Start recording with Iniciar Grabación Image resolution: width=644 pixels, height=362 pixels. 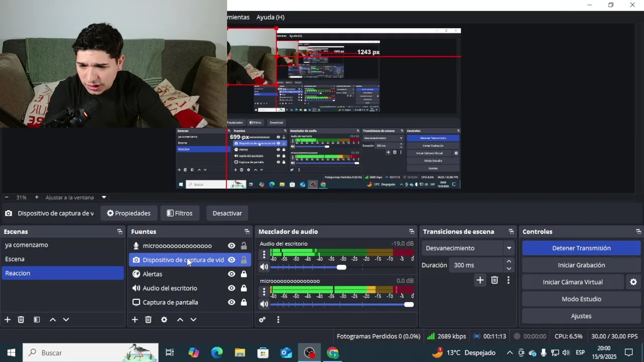(x=581, y=265)
